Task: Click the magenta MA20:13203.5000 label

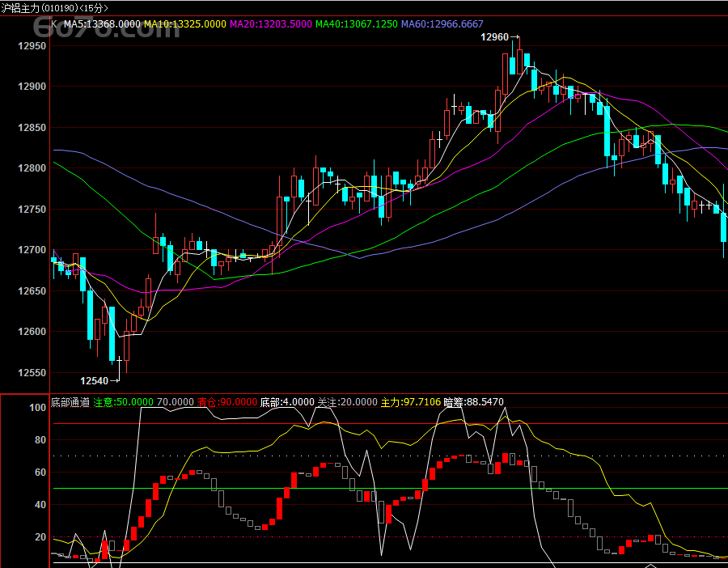Action: click(x=271, y=24)
